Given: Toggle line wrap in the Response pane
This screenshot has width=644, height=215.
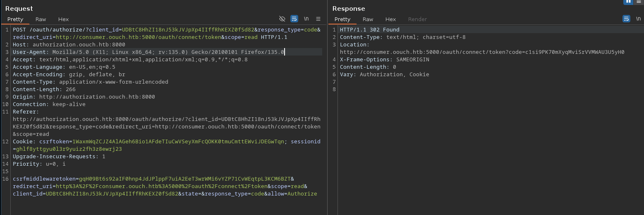Looking at the screenshot, I should tap(626, 19).
